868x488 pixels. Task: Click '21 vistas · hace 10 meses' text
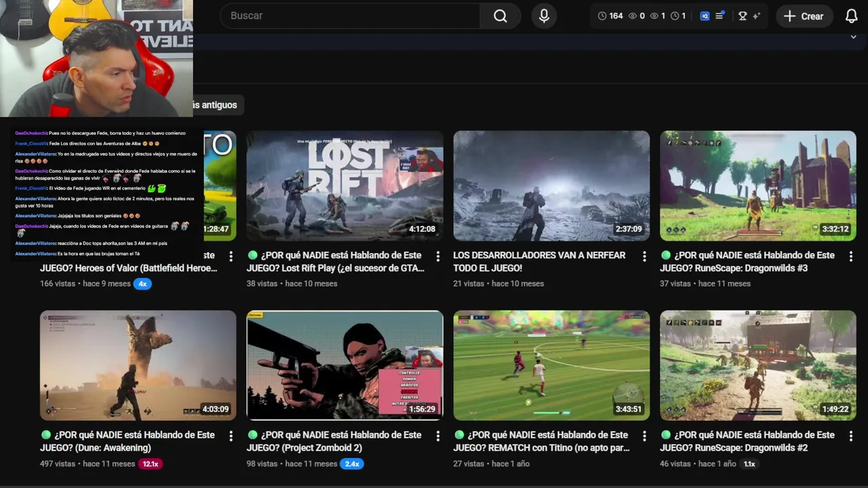coord(498,284)
